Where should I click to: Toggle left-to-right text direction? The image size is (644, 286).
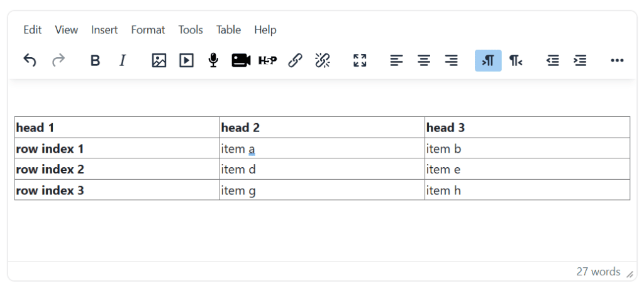(488, 60)
